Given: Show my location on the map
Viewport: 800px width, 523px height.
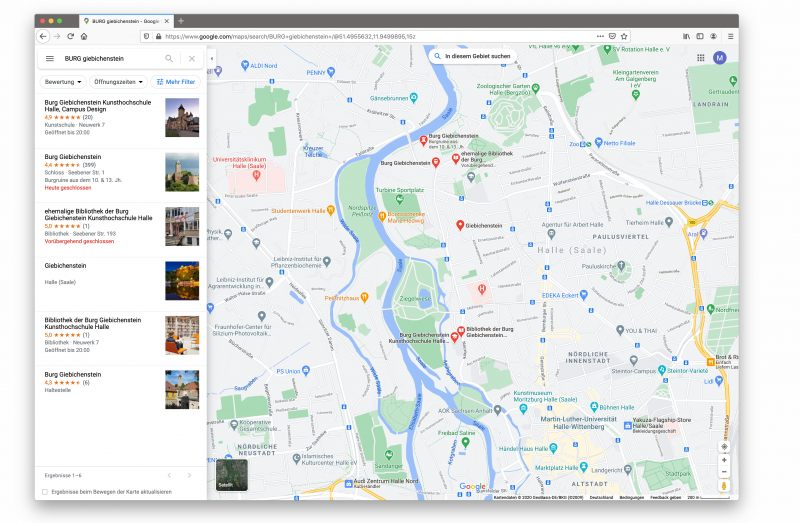Looking at the screenshot, I should 724,446.
